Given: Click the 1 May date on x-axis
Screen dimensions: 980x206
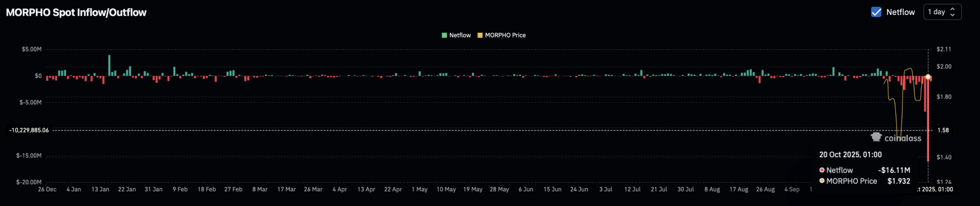Looking at the screenshot, I should tap(420, 190).
